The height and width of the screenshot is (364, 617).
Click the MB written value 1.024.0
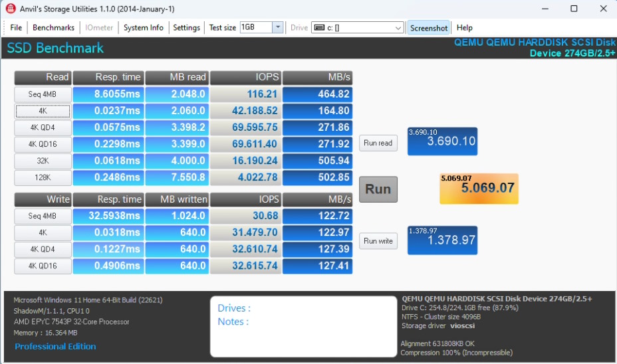[177, 216]
